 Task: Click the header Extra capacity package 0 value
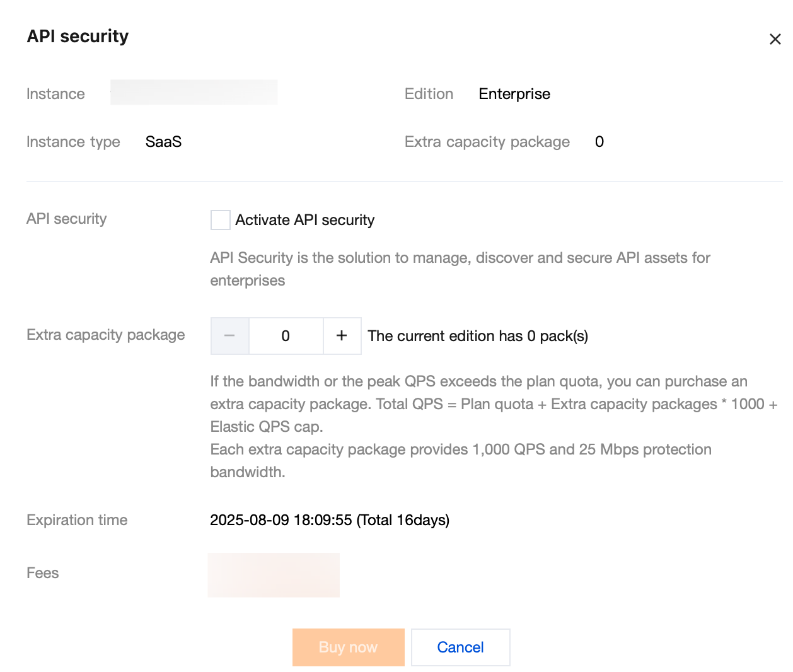pos(599,142)
